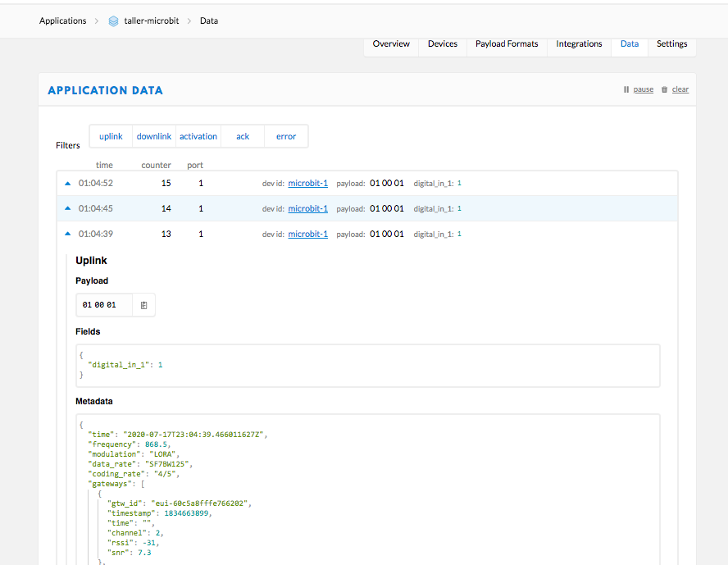Filter by error messages

(x=286, y=136)
